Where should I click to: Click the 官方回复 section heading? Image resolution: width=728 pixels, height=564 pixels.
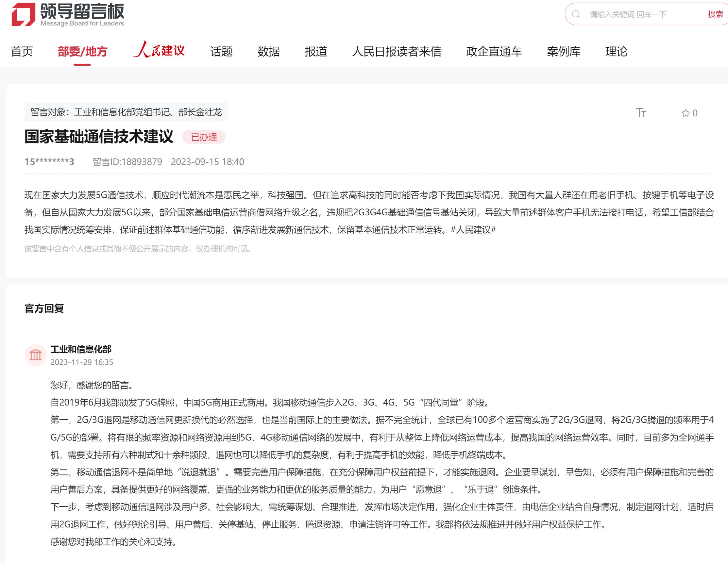coord(44,308)
